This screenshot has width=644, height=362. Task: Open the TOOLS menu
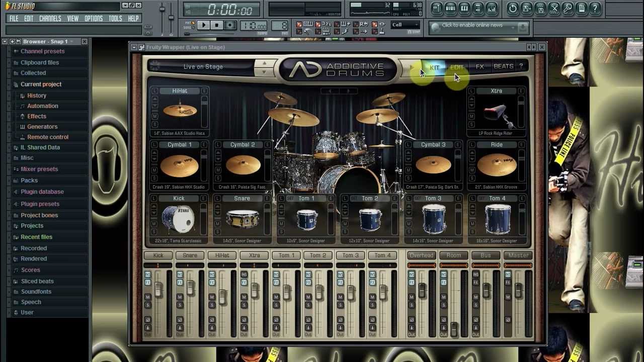pos(115,19)
